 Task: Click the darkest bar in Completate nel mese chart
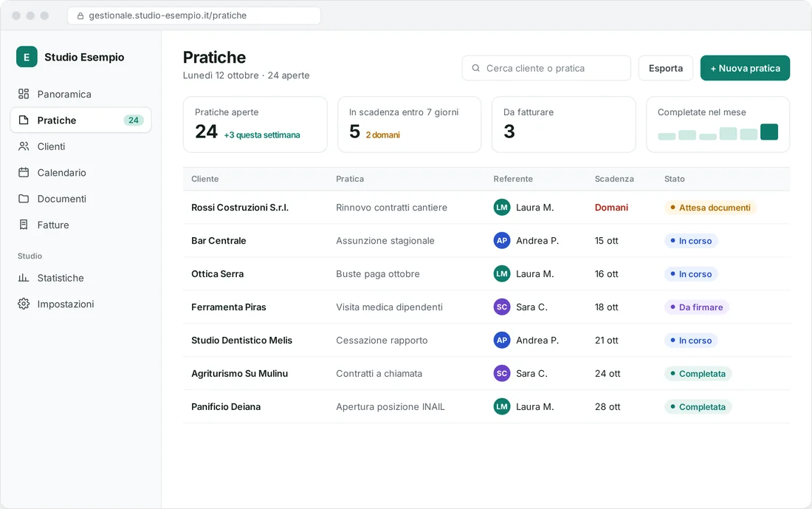(x=769, y=131)
